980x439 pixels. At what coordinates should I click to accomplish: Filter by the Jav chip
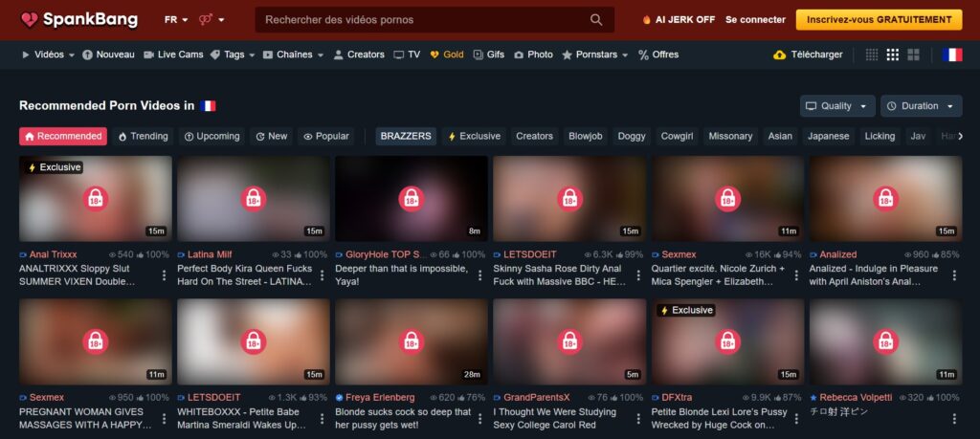918,136
